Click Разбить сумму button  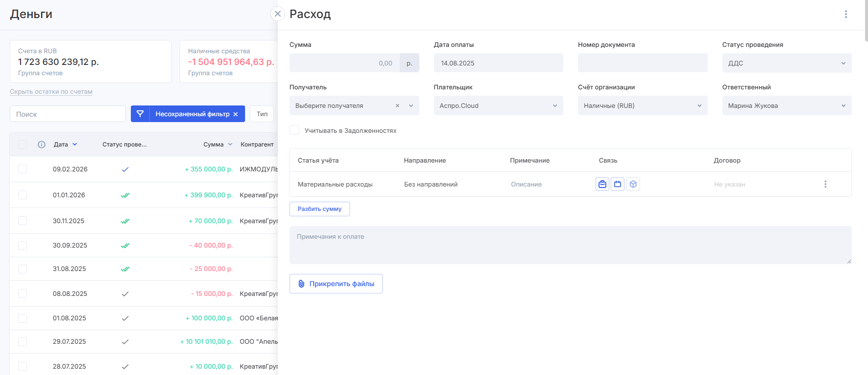click(x=320, y=209)
